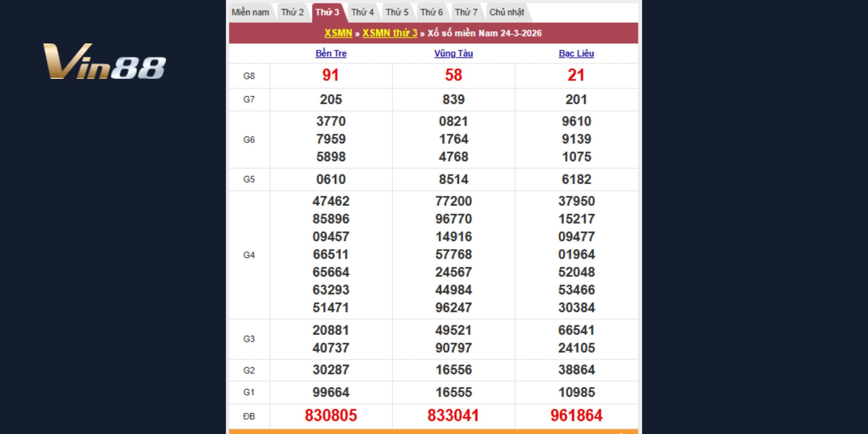This screenshot has width=868, height=434.
Task: Click the G8 result 91
Action: click(x=330, y=75)
